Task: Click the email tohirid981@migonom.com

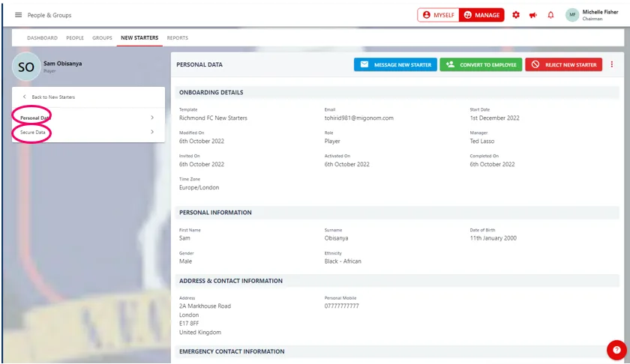Action: (x=358, y=118)
